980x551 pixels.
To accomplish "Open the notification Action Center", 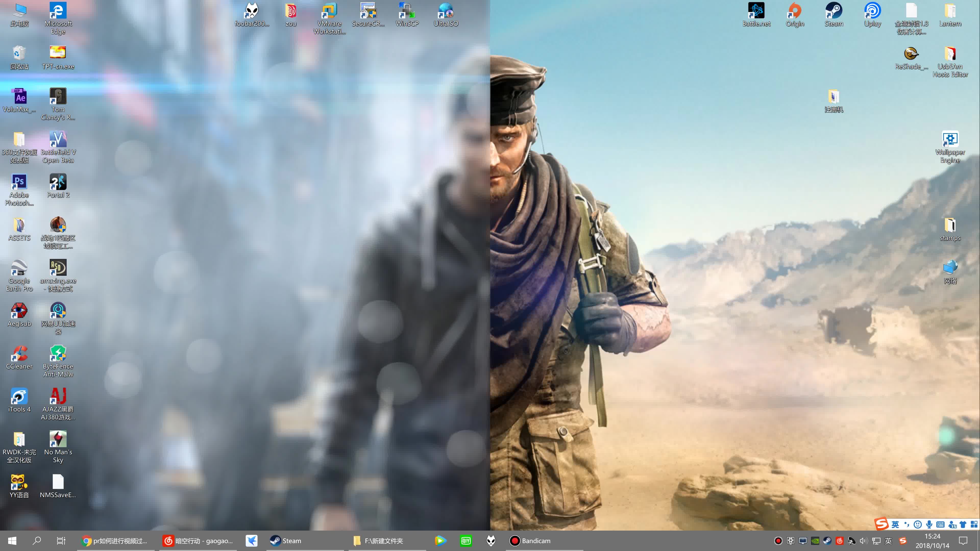I will coord(963,540).
